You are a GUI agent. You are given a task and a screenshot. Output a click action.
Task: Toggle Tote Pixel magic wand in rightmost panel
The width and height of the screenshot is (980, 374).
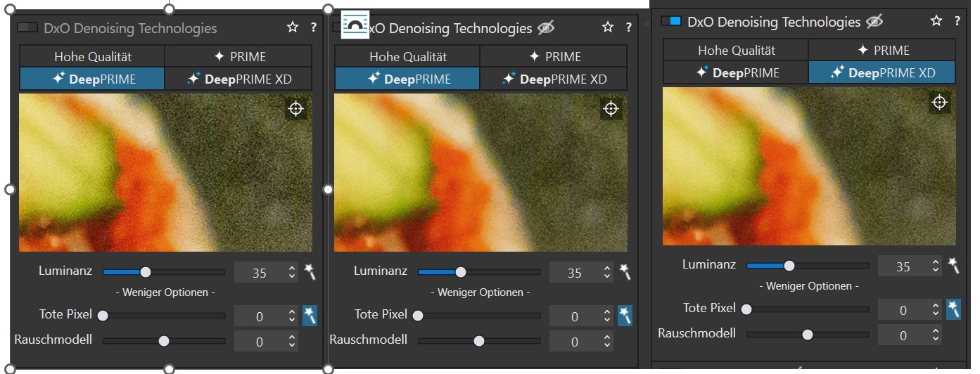953,309
